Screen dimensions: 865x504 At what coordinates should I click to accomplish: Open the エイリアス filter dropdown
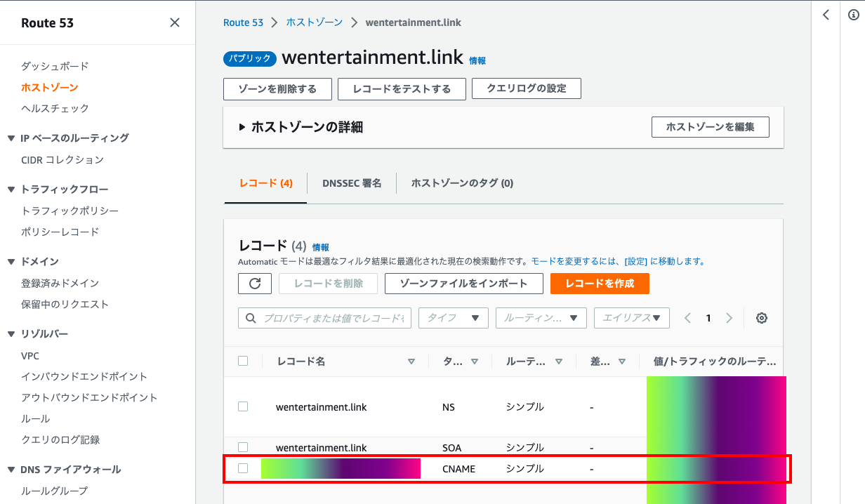631,318
